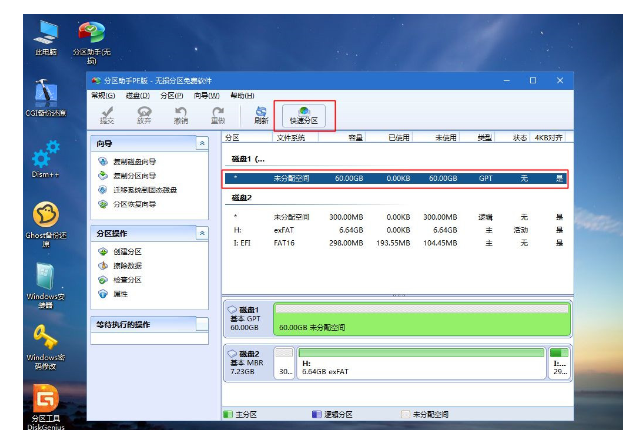The image size is (643, 440).
Task: Collapse the 向导 panel chevron
Action: pos(202,143)
